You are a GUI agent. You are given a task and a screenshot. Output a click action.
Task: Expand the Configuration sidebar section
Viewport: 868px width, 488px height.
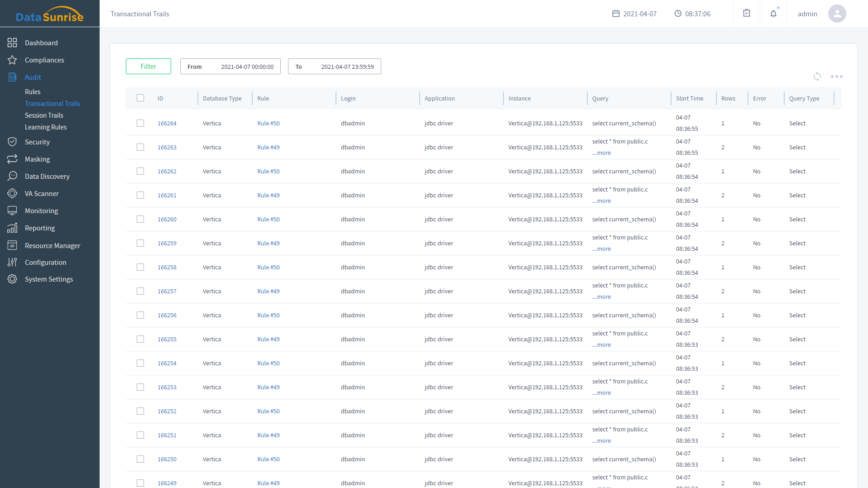(x=45, y=263)
